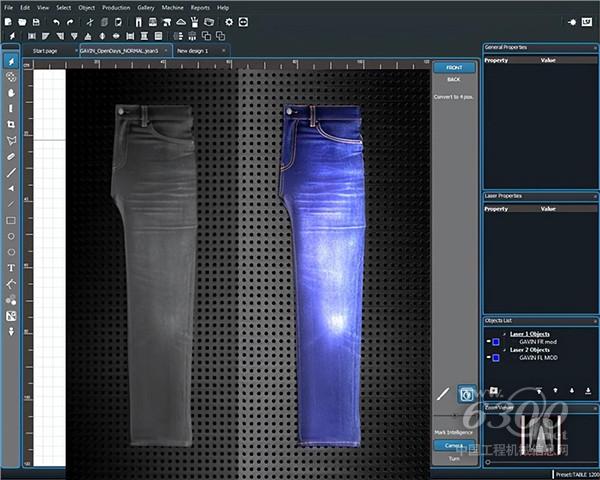
Task: Select the Hand pan tool
Action: point(11,92)
